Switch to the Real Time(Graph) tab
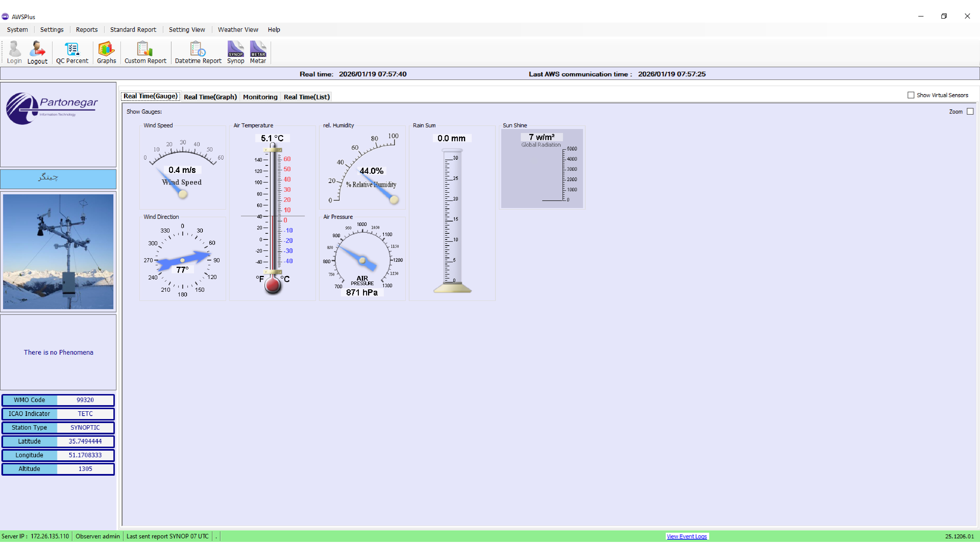Viewport: 980px width, 553px height. [210, 97]
